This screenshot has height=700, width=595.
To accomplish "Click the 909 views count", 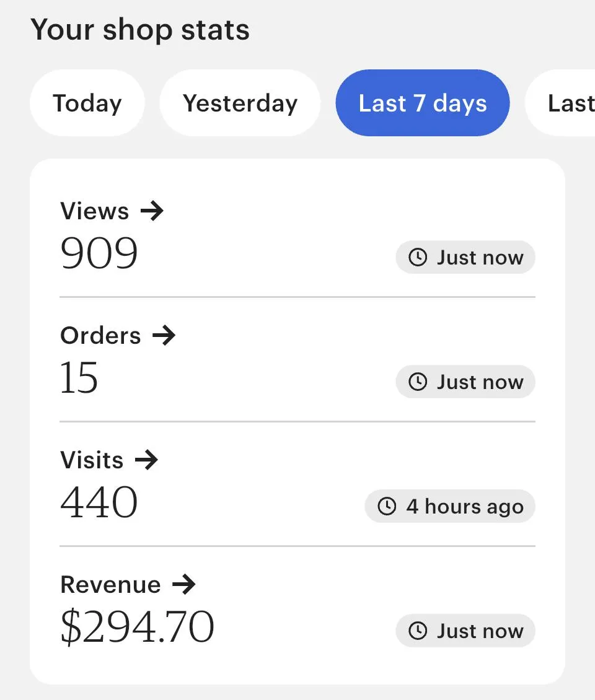I will pyautogui.click(x=99, y=254).
